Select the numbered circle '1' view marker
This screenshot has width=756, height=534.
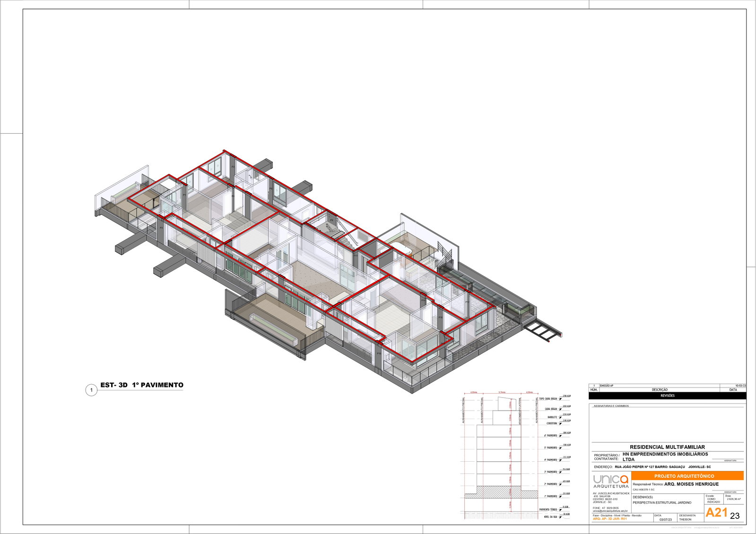pyautogui.click(x=91, y=390)
